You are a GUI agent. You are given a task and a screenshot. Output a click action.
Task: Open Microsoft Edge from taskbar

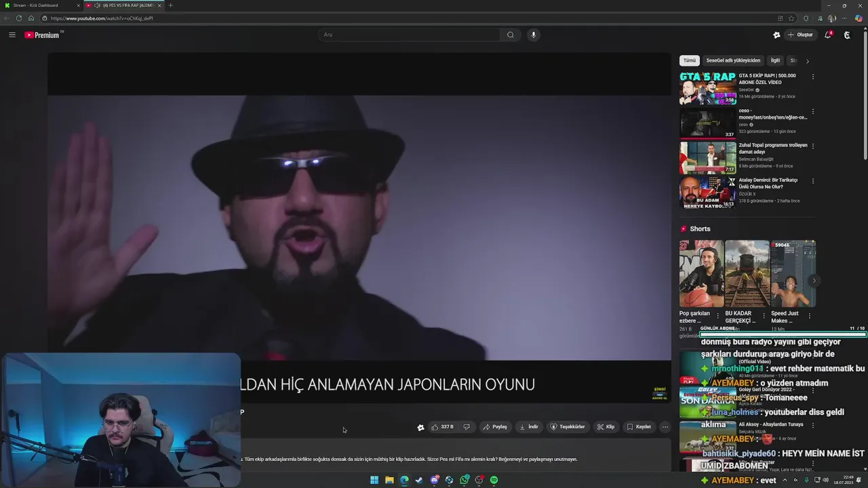pyautogui.click(x=404, y=480)
